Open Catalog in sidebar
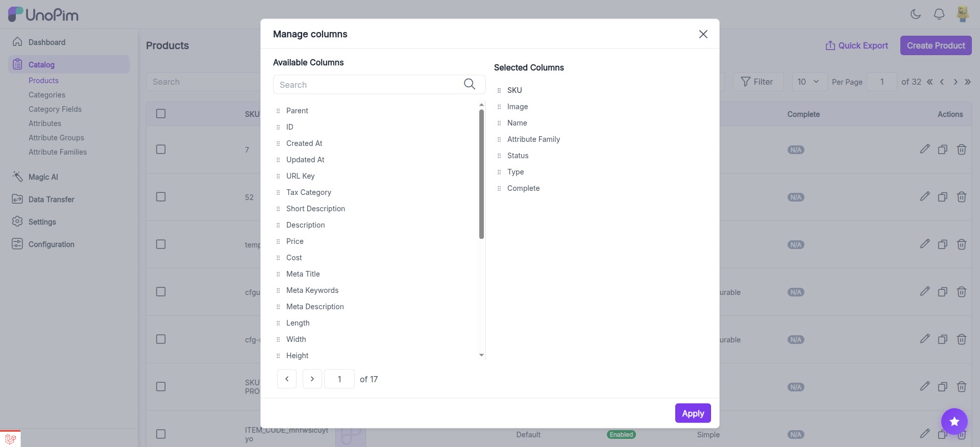 coord(69,64)
